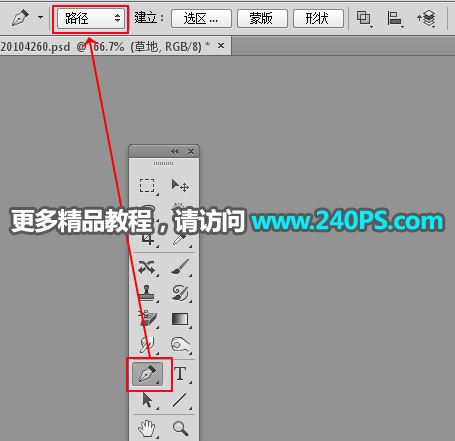The image size is (455, 441).
Task: Select the Line shape tool
Action: (180, 400)
